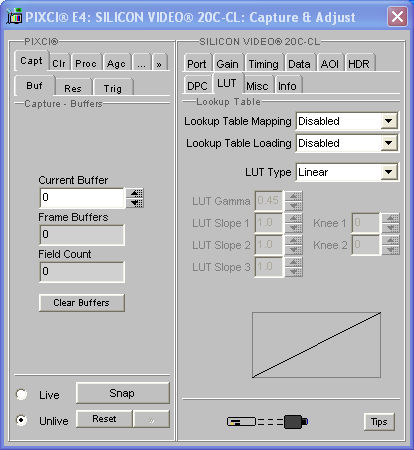Image resolution: width=414 pixels, height=450 pixels.
Task: Click the linear LUT curve graph
Action: (x=316, y=345)
